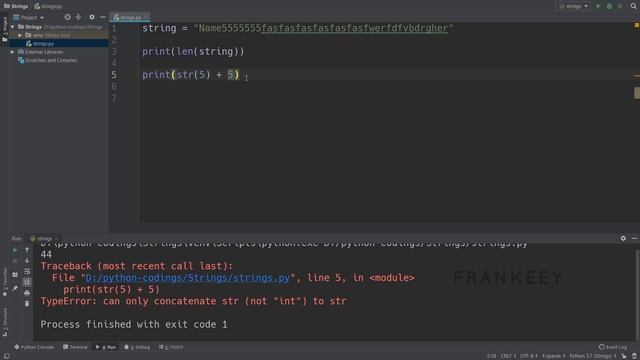Place cursor in the string assignment on line 1

coord(298,28)
